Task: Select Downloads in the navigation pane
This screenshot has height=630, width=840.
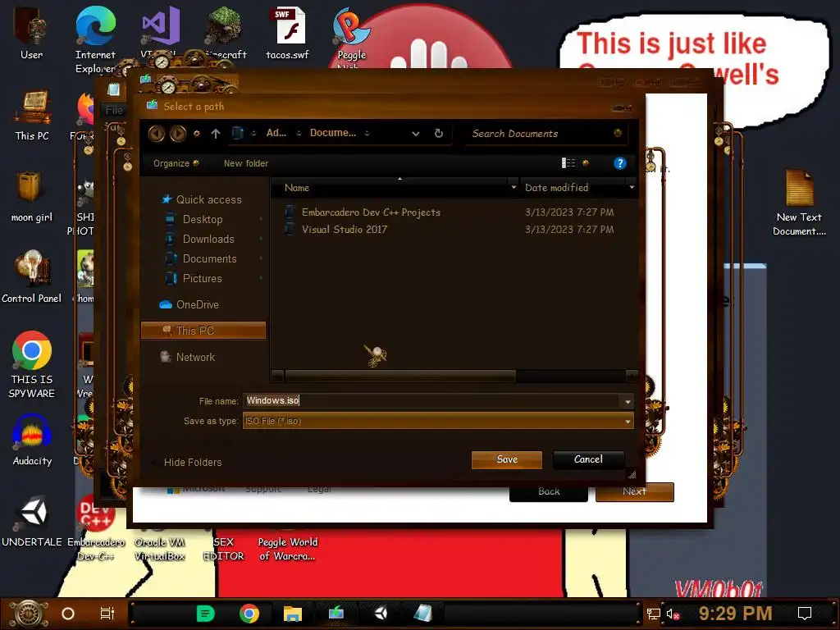Action: coord(201,240)
